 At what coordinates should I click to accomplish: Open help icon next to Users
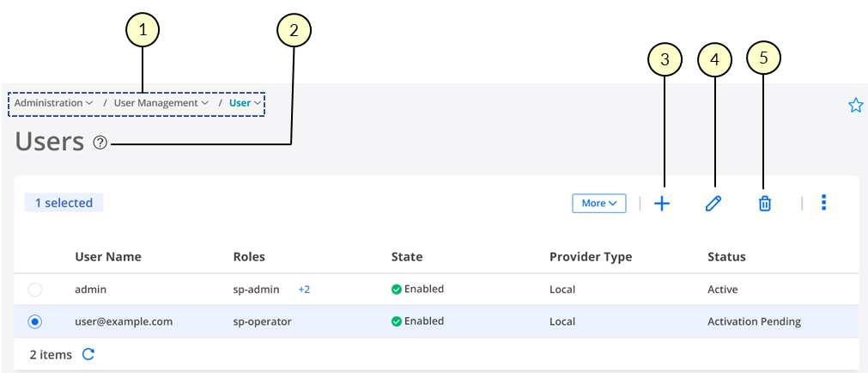pyautogui.click(x=100, y=144)
